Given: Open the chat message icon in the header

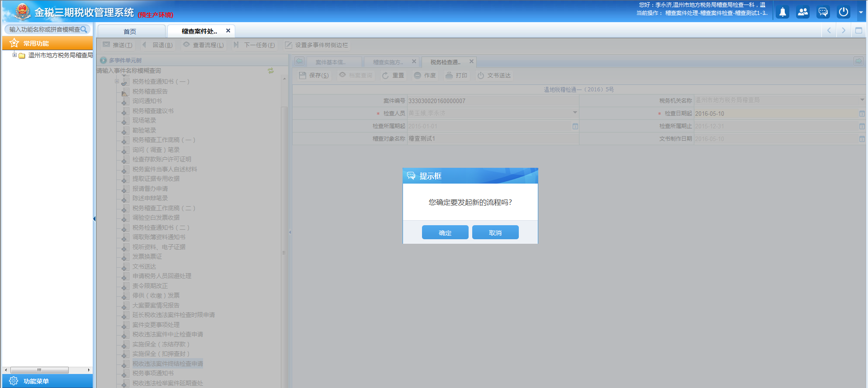Looking at the screenshot, I should 823,12.
